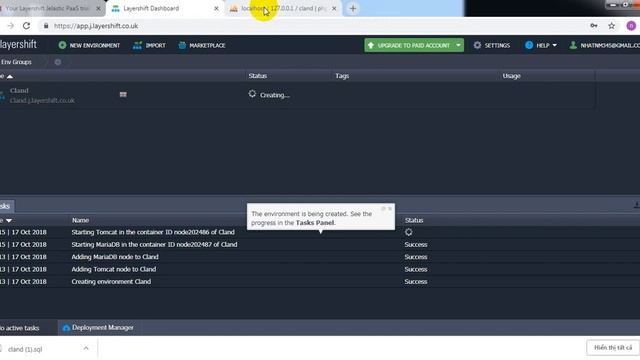Select the Starting MariaDB task row
This screenshot has width=640, height=360.
(x=320, y=244)
